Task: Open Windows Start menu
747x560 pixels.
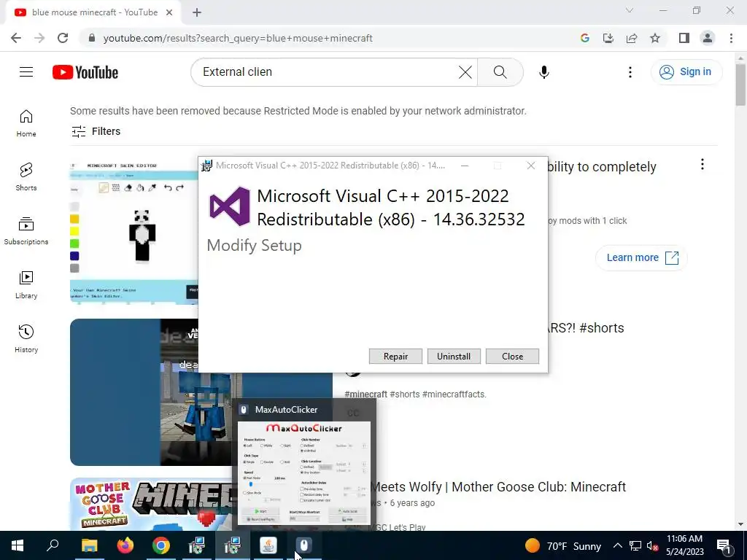Action: 18,545
